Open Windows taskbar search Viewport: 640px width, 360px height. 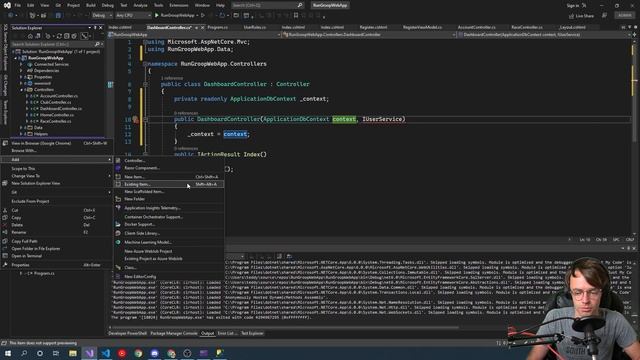[24, 353]
